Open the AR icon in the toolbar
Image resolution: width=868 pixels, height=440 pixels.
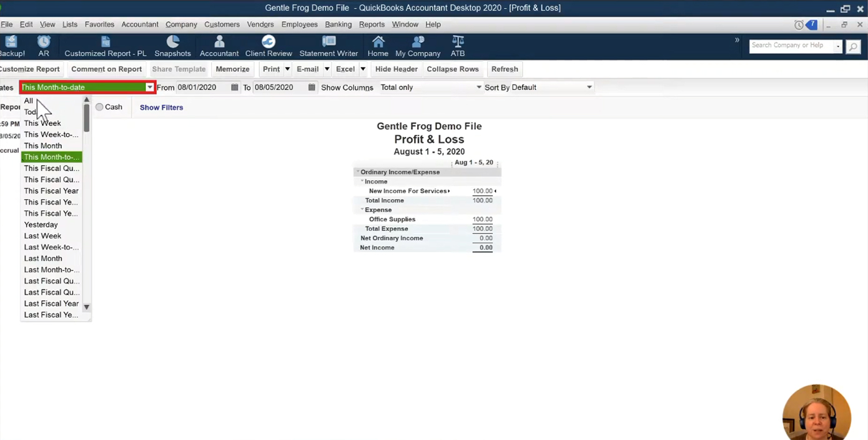click(x=44, y=46)
